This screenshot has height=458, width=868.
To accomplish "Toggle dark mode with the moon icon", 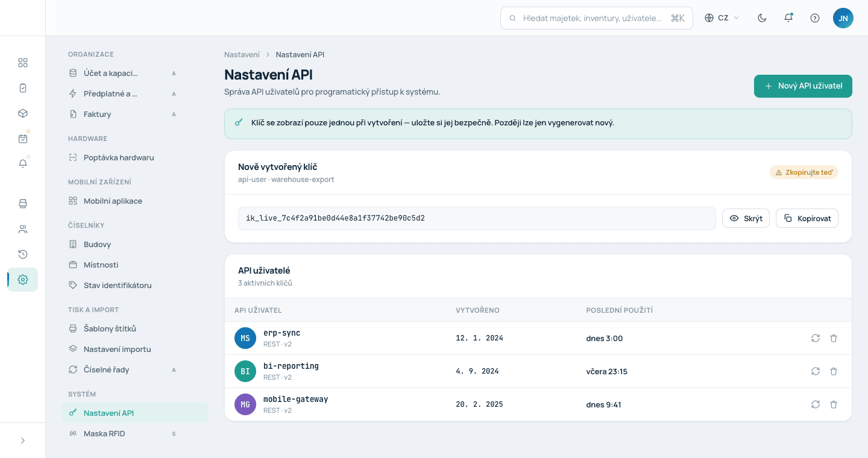I will coord(762,18).
